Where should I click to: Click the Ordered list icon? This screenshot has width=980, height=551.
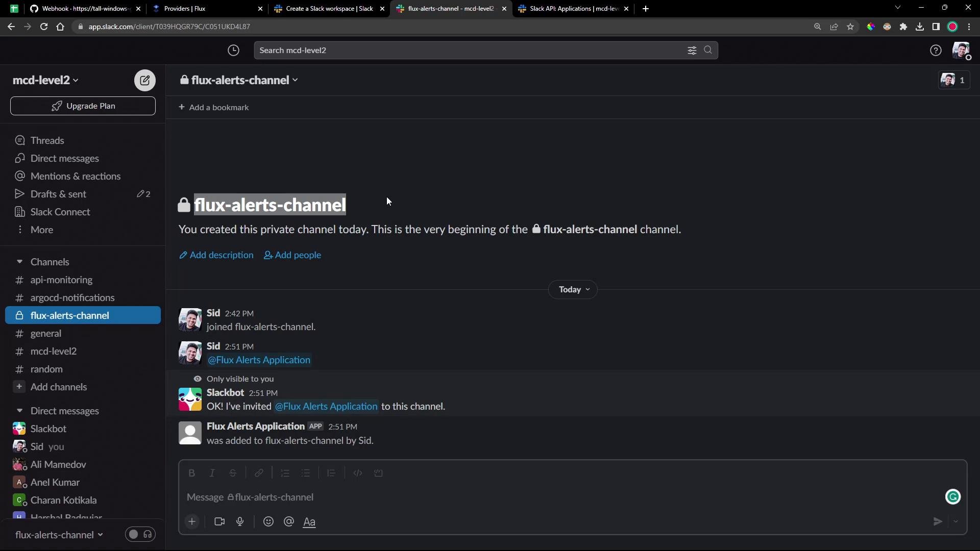[285, 473]
